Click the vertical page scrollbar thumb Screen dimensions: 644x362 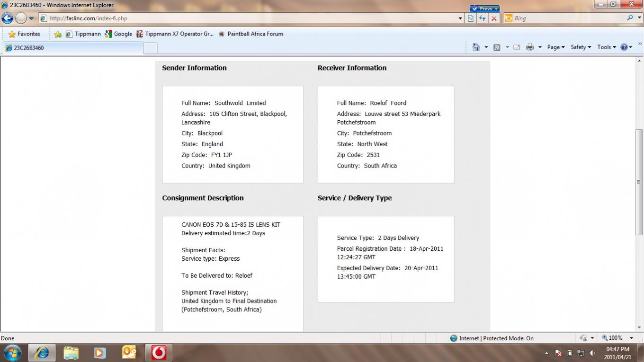(639, 182)
